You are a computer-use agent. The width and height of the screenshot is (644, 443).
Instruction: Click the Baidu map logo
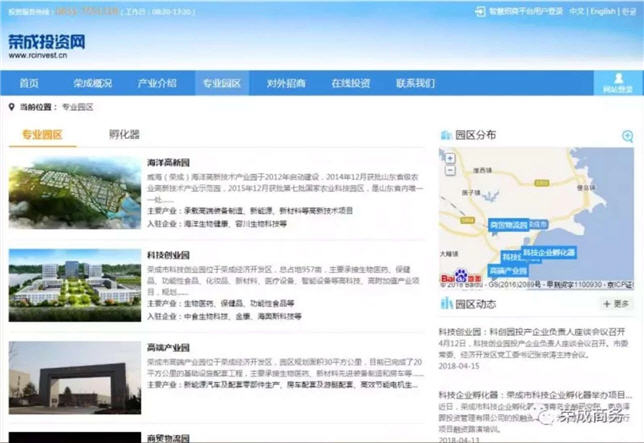(460, 277)
